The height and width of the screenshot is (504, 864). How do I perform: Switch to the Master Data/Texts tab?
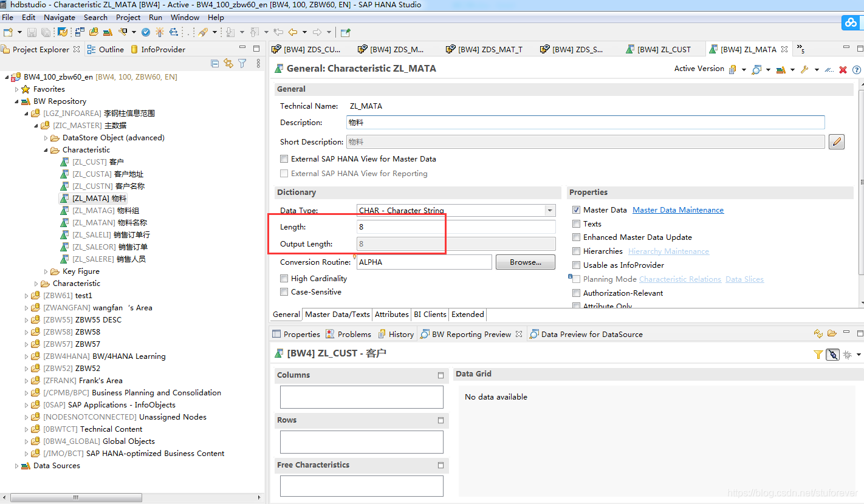[337, 315]
